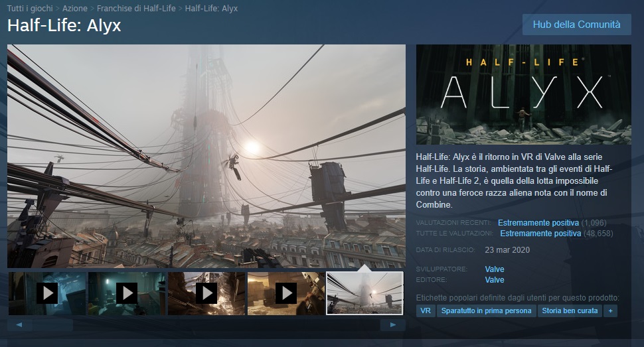
Task: Select the VR tag
Action: tap(426, 311)
